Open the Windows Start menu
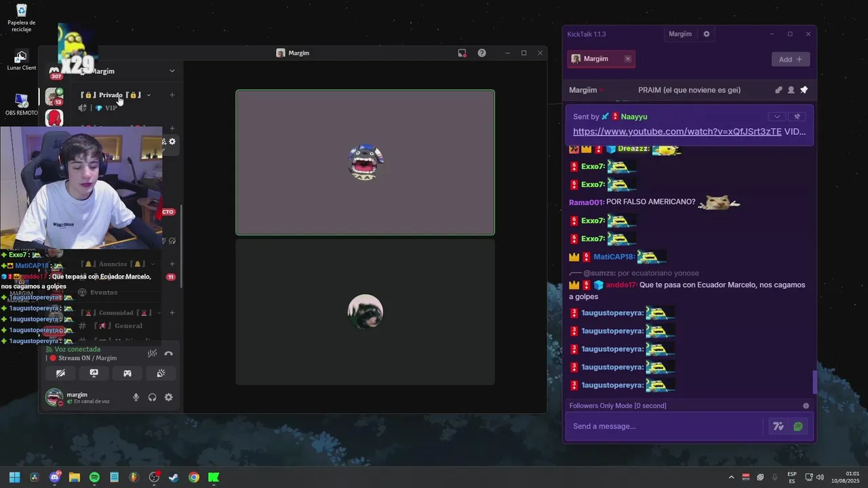 coord(14,477)
